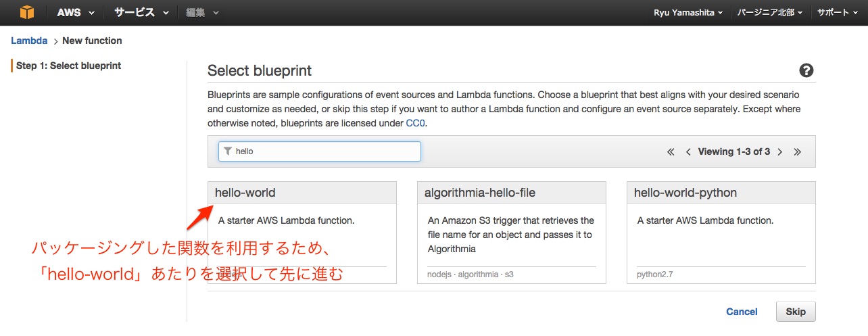Click nodejs · algorithmia · s3 tags

[471, 274]
